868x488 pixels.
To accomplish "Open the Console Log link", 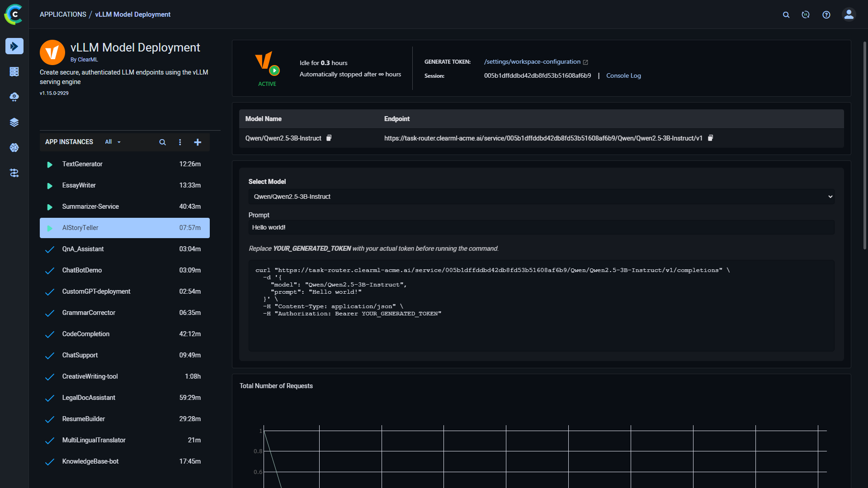I will coord(623,75).
